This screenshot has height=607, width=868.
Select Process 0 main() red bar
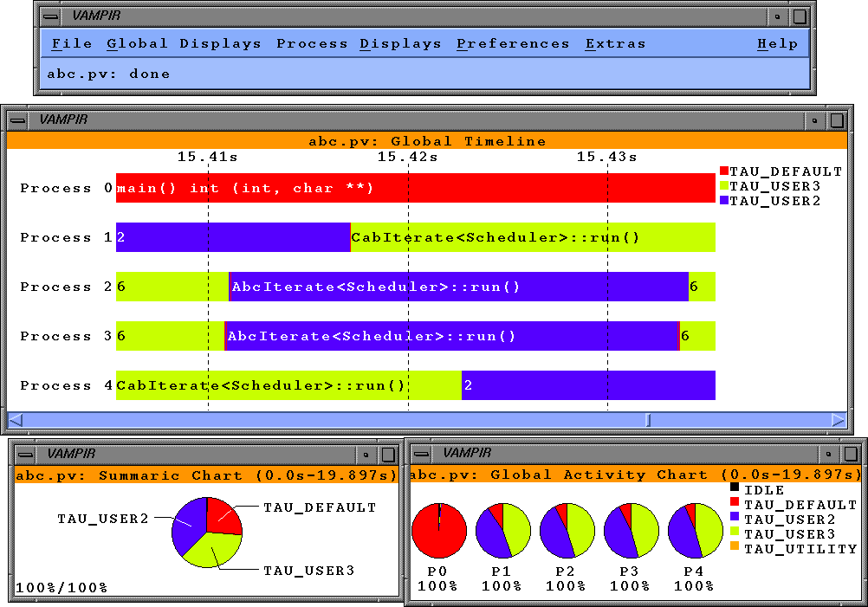(415, 188)
